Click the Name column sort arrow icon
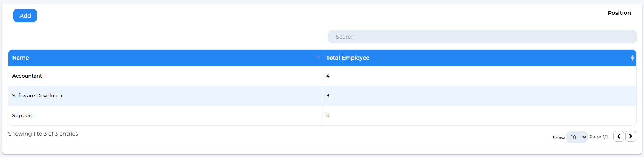 [x=318, y=56]
